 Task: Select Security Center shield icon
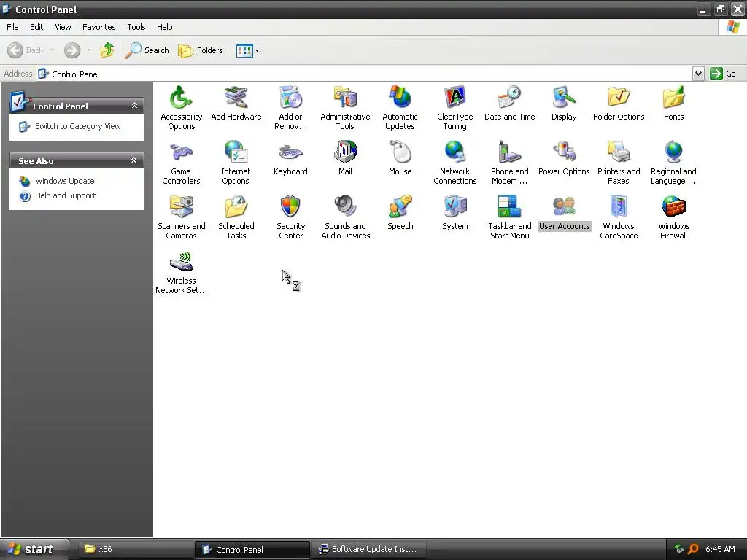click(290, 207)
